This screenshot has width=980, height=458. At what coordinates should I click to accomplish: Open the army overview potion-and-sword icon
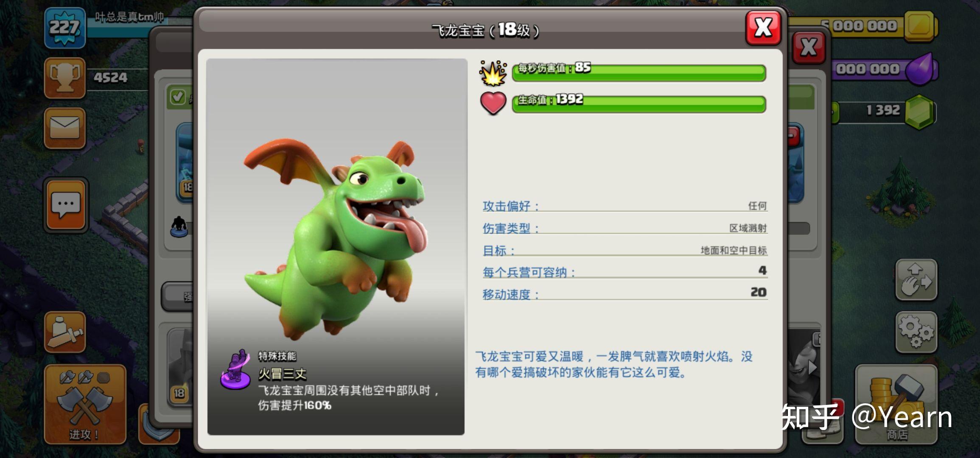(65, 332)
